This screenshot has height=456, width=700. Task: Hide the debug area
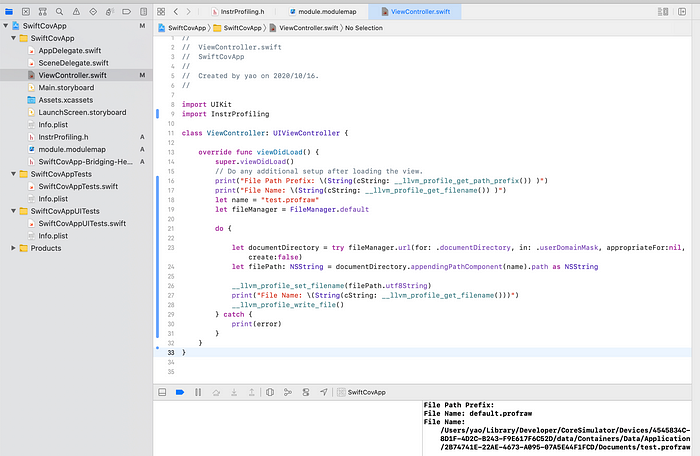coord(162,392)
